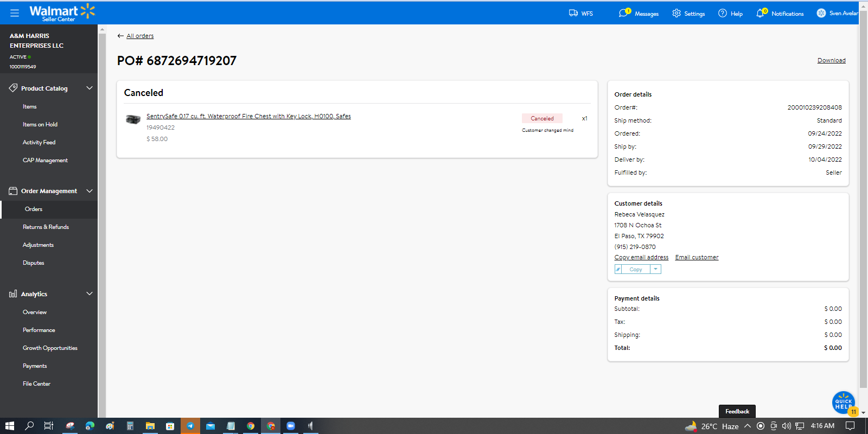
Task: Click the taskbar clock 4:16 AM
Action: pyautogui.click(x=822, y=426)
